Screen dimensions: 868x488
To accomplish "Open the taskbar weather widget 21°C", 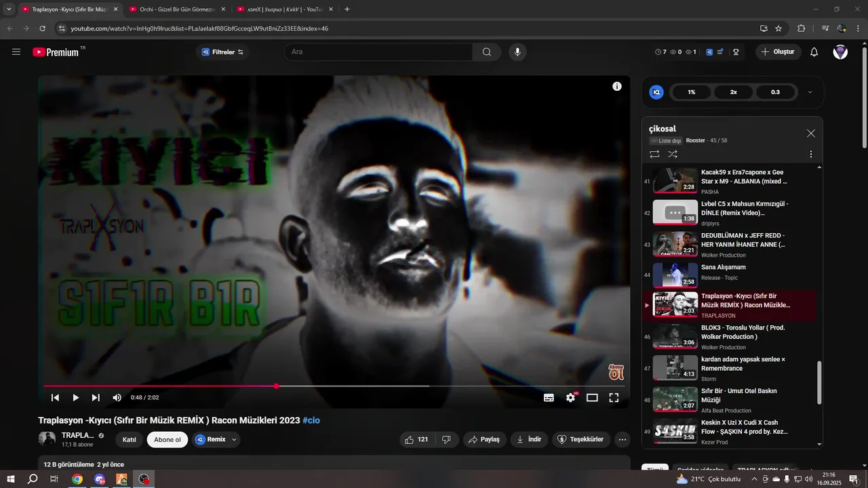I will click(709, 479).
